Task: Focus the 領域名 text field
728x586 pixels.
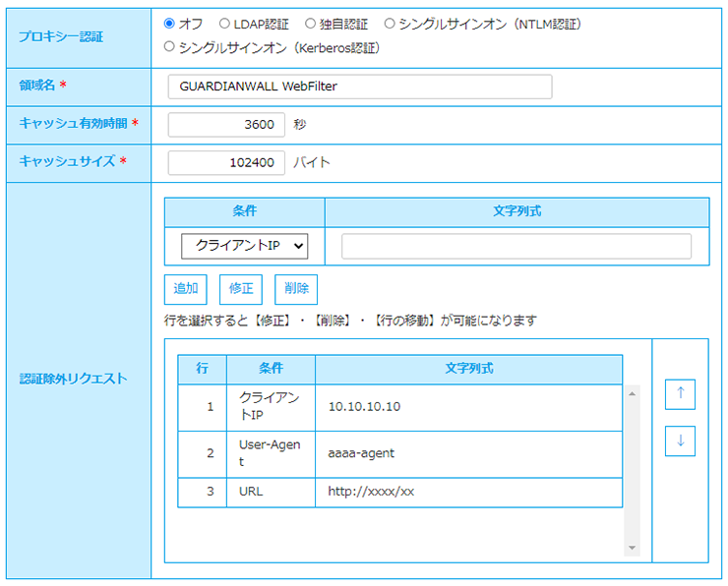Action: [359, 87]
